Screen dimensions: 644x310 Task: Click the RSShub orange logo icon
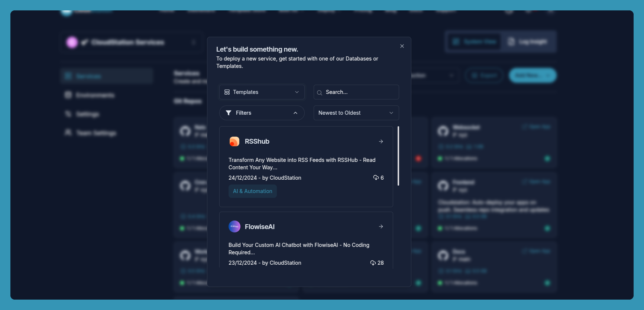tap(234, 141)
